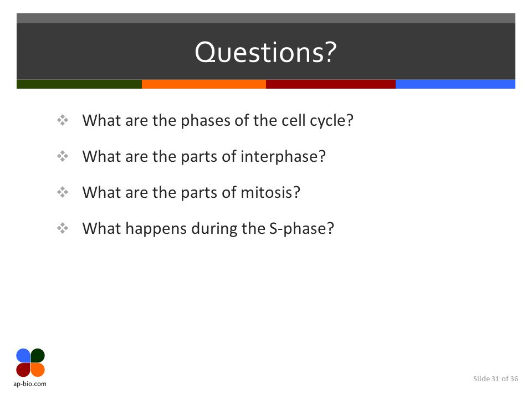The height and width of the screenshot is (399, 532).
Task: Click the bullet icon beside interphase question
Action: point(63,156)
